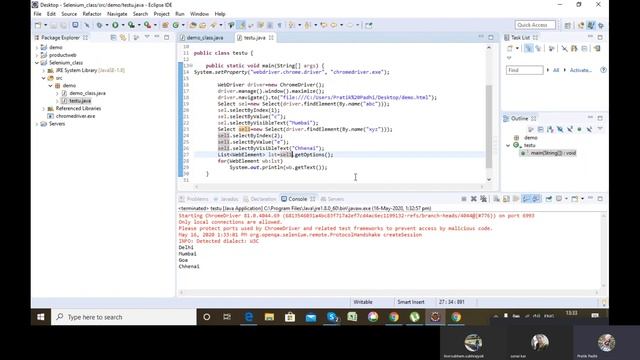640x360 pixels.
Task: Switch to the Debug perspective icon
Action: click(601, 25)
